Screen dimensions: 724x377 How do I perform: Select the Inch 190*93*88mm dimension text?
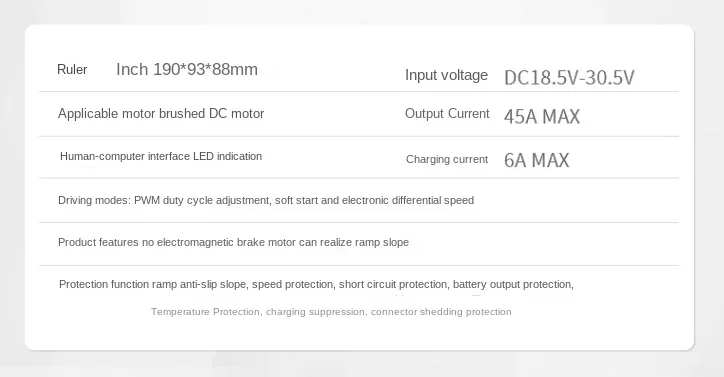pos(187,69)
